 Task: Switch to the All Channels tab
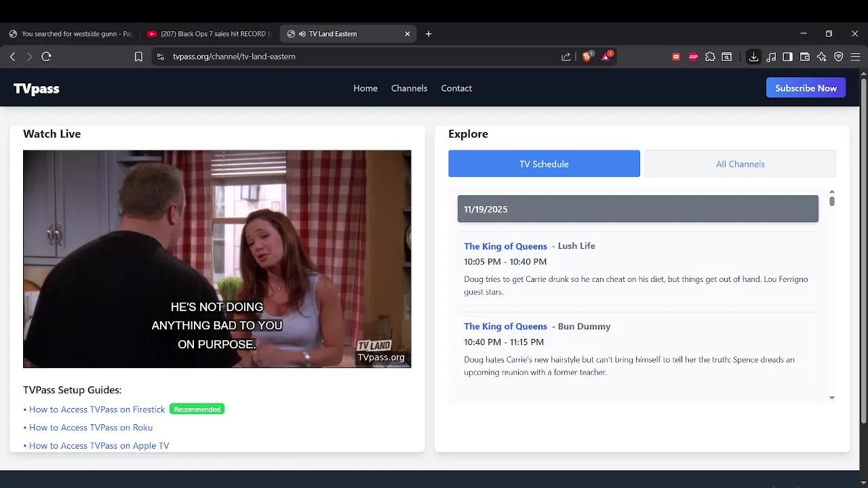[740, 164]
